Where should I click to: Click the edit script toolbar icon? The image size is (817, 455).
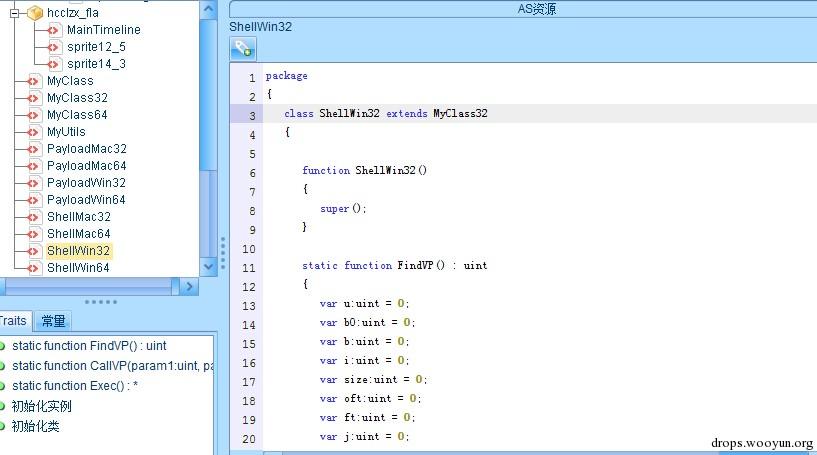click(x=243, y=48)
